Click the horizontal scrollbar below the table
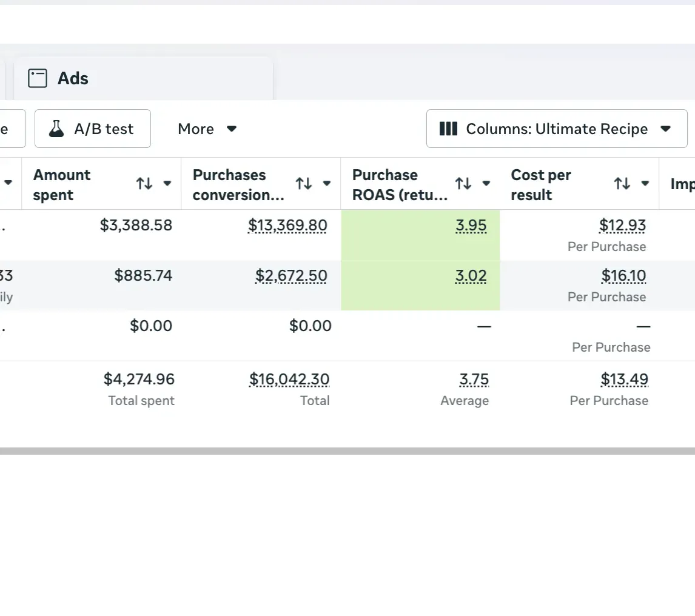This screenshot has width=695, height=616. pyautogui.click(x=347, y=451)
